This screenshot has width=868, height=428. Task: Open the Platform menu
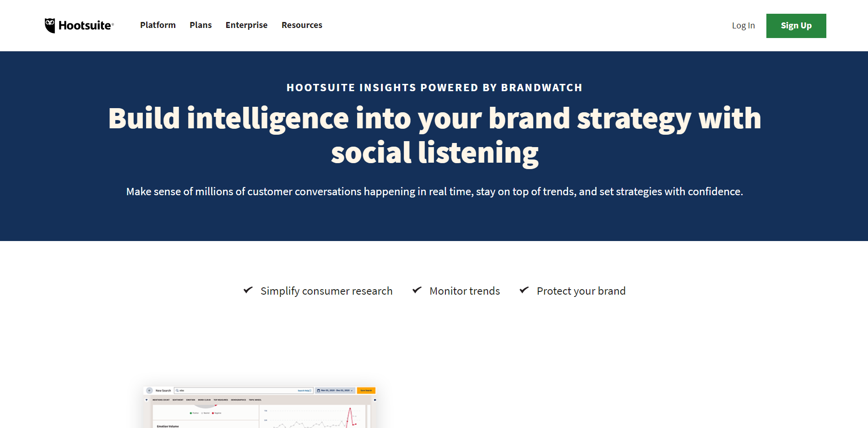pyautogui.click(x=158, y=25)
